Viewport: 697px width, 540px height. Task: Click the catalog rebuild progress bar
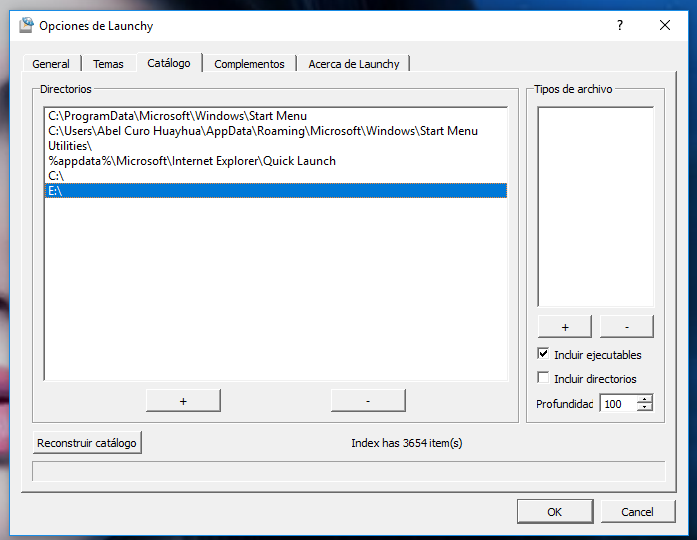pos(348,471)
